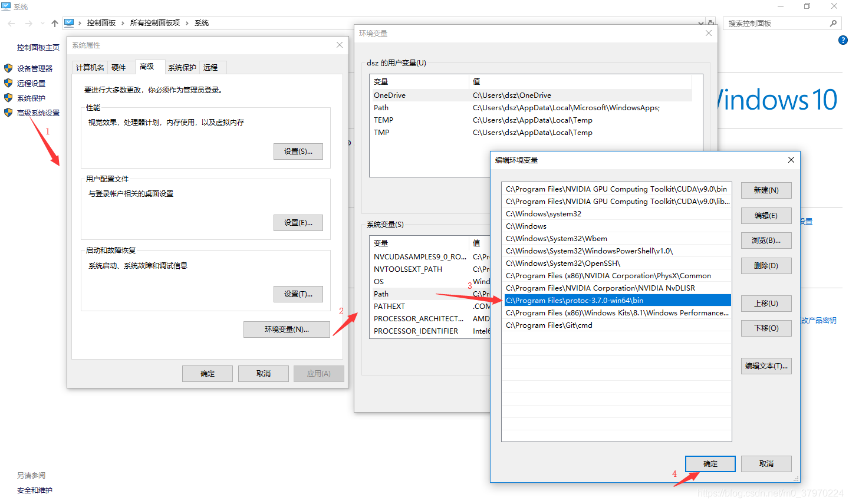Click the up-one-level arrow icon

tap(55, 23)
